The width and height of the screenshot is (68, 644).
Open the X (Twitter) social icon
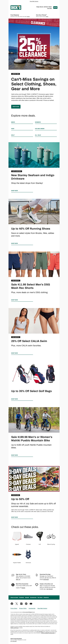[16, 604]
